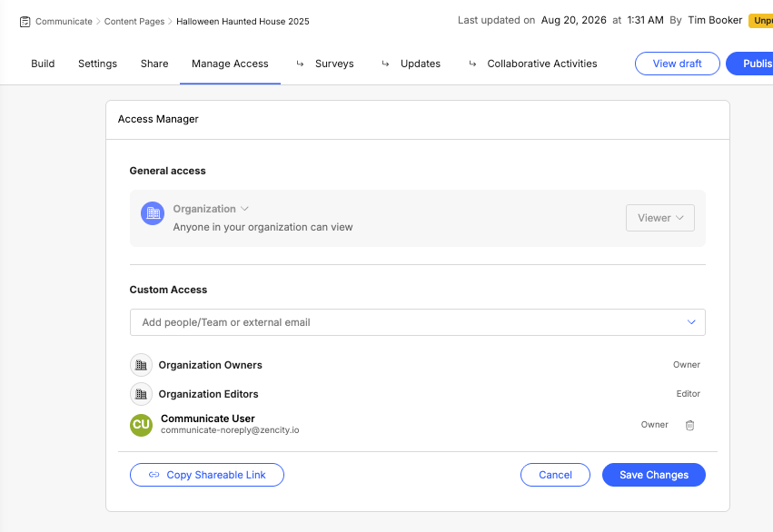
Task: Click the blue Organization building icon
Action: pos(153,213)
